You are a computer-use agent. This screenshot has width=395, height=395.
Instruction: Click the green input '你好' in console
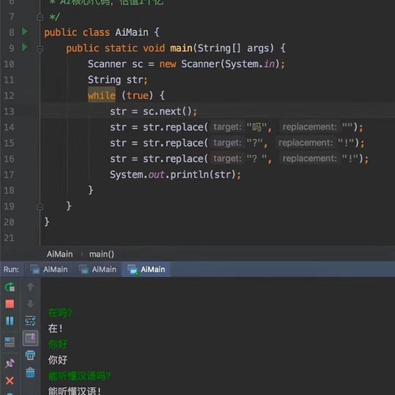coord(58,344)
